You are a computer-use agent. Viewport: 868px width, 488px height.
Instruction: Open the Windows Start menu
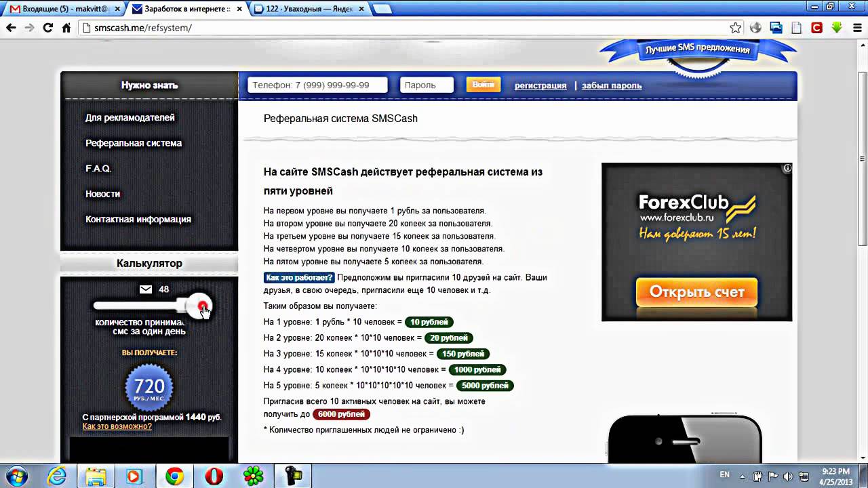16,476
